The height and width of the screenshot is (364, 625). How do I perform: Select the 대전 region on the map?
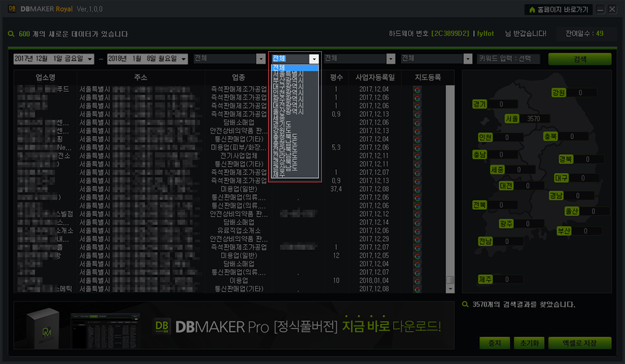tap(506, 186)
